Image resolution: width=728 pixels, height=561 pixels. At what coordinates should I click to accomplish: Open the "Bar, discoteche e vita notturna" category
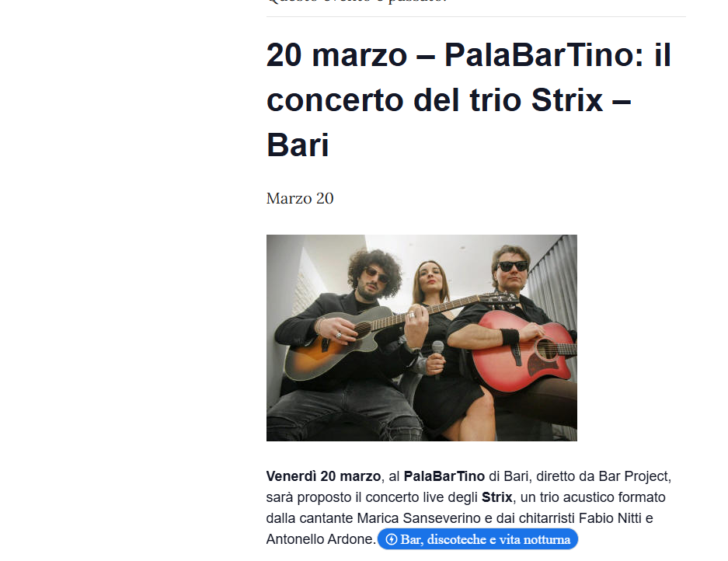pos(477,539)
